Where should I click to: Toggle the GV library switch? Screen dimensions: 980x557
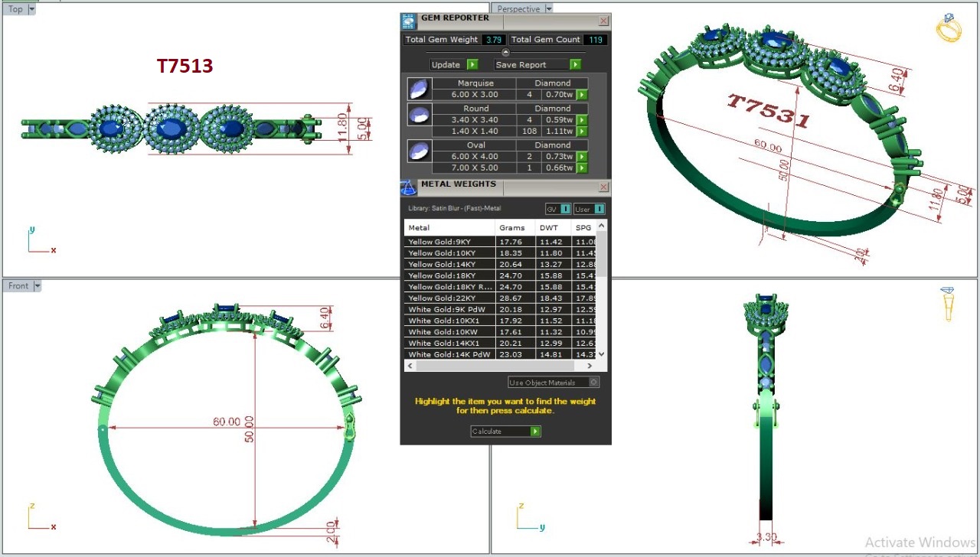pos(565,209)
